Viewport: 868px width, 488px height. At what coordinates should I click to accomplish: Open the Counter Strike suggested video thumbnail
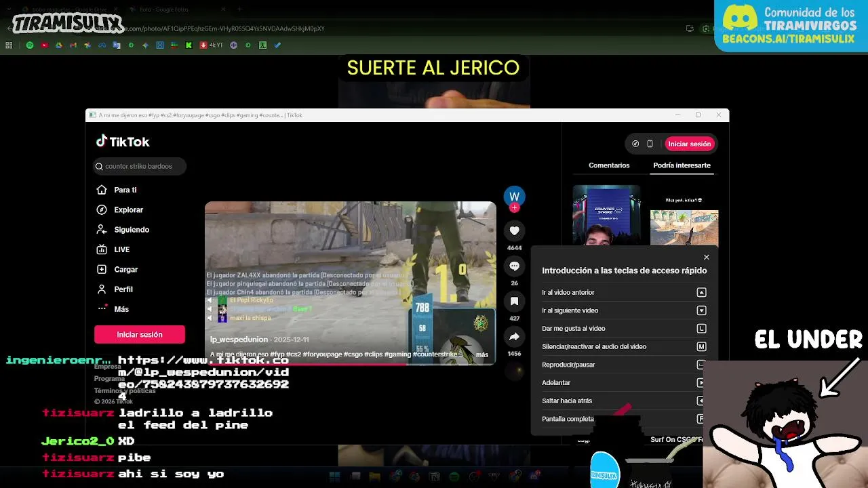click(606, 214)
